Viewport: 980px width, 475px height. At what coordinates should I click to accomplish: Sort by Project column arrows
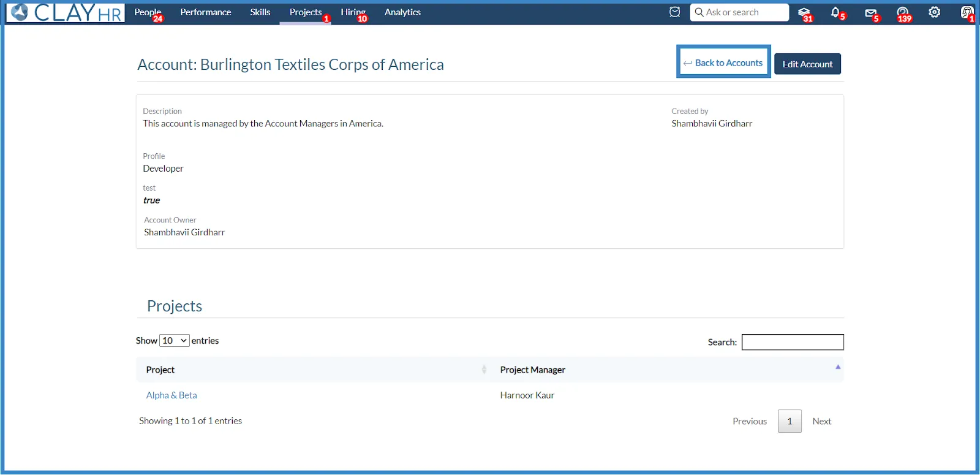[x=484, y=370]
